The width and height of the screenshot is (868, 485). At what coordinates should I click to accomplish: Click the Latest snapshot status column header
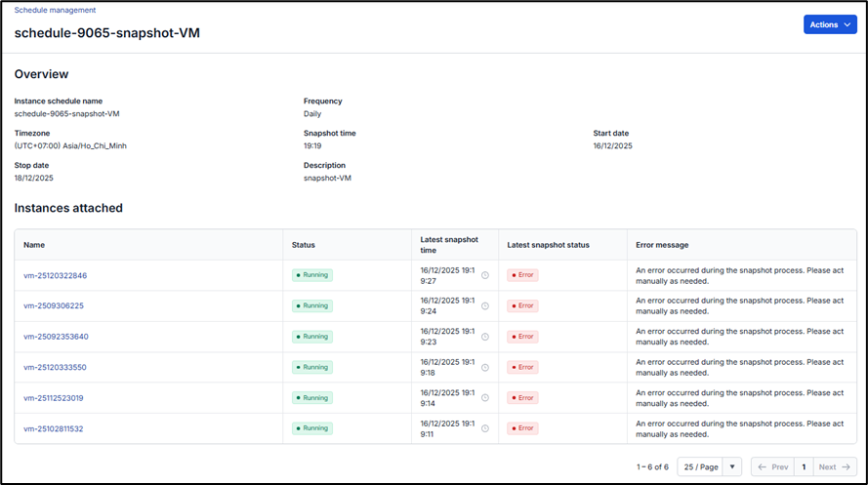click(548, 245)
